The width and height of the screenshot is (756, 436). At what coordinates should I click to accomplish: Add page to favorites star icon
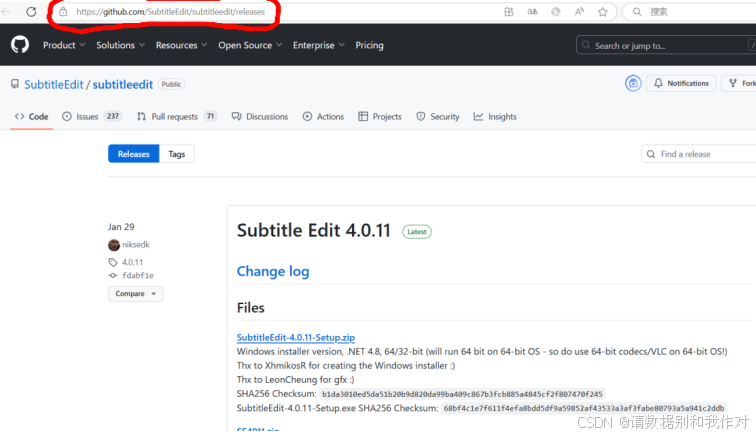[603, 12]
